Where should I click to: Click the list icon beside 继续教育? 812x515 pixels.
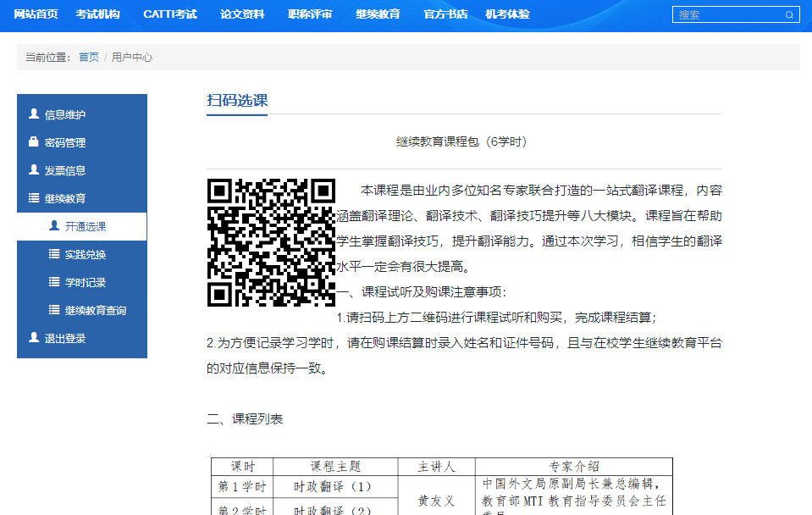34,198
